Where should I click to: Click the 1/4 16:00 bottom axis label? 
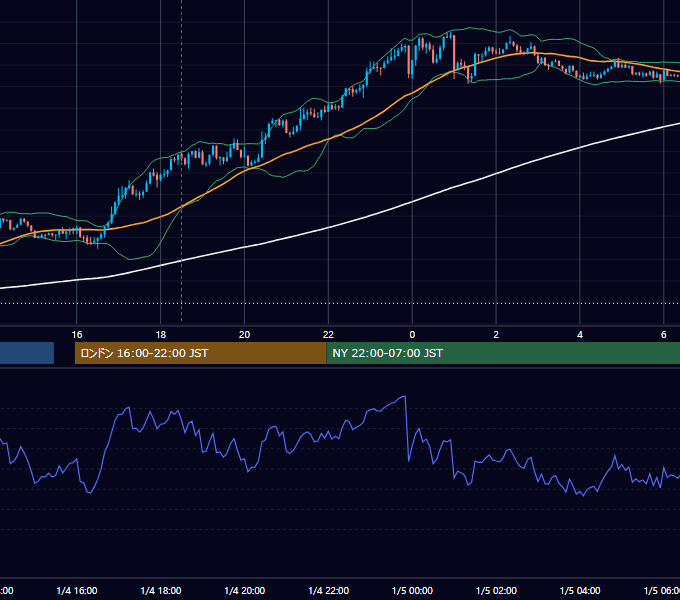(77, 591)
